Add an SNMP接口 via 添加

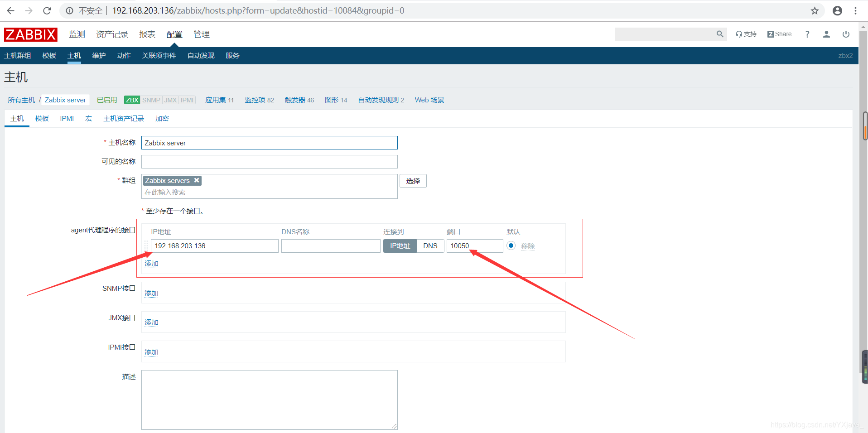(151, 293)
